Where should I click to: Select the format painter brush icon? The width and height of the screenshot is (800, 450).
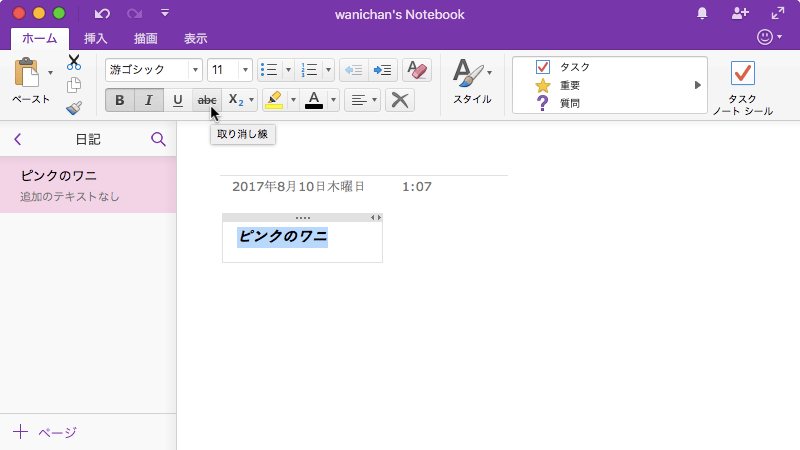(x=74, y=108)
